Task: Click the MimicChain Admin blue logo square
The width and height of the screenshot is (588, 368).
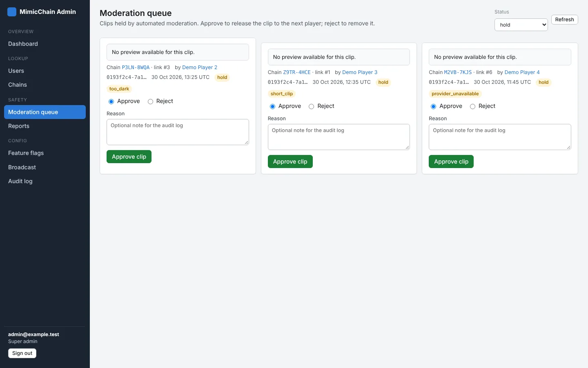Action: tap(12, 12)
